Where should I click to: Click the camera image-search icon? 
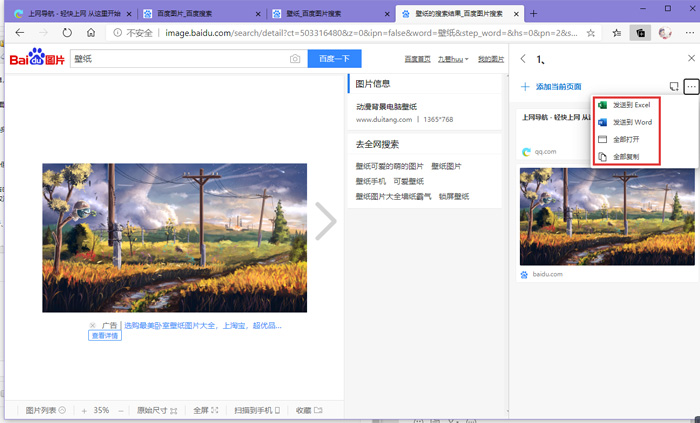[x=295, y=59]
